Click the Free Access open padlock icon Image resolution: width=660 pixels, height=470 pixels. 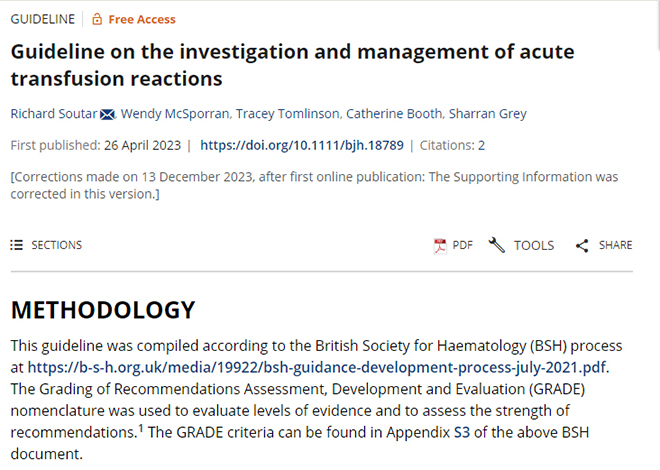click(x=97, y=19)
